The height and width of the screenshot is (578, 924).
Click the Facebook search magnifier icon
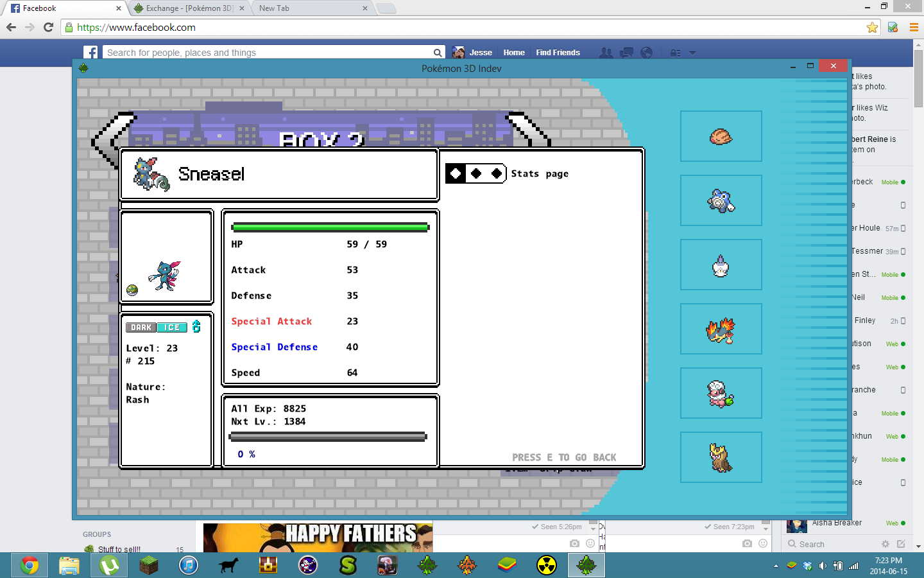tap(438, 53)
